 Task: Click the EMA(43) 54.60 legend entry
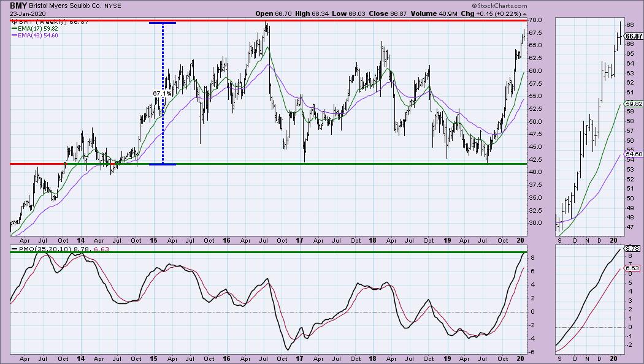coord(36,36)
